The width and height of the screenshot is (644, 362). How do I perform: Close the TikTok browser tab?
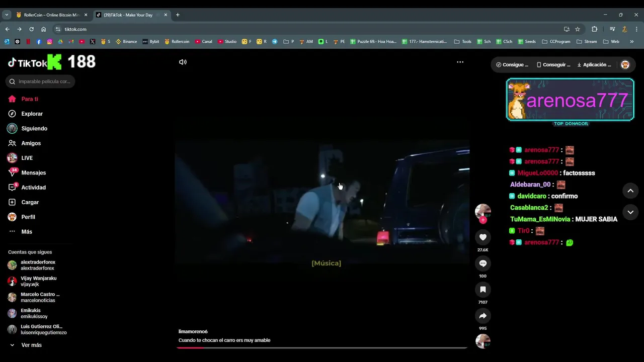click(x=166, y=15)
